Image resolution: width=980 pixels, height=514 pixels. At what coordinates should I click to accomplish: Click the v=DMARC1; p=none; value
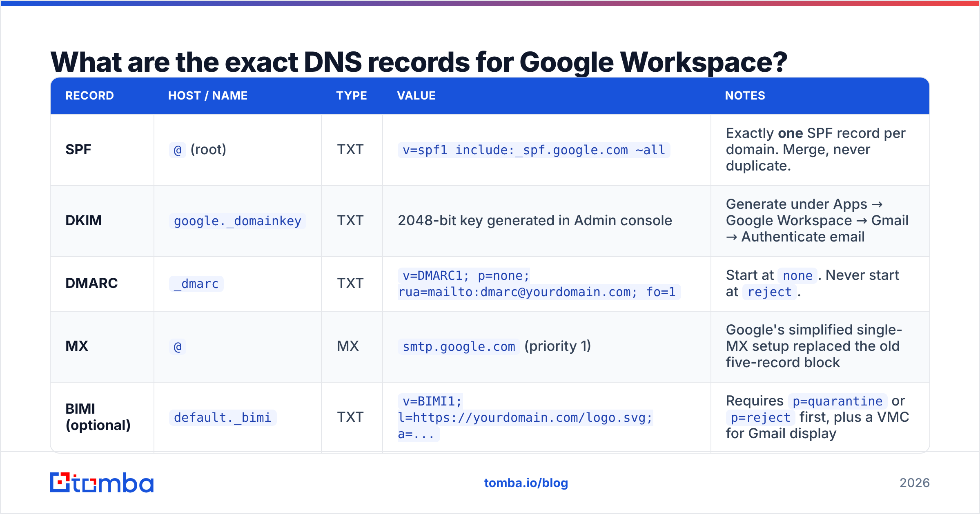(539, 284)
